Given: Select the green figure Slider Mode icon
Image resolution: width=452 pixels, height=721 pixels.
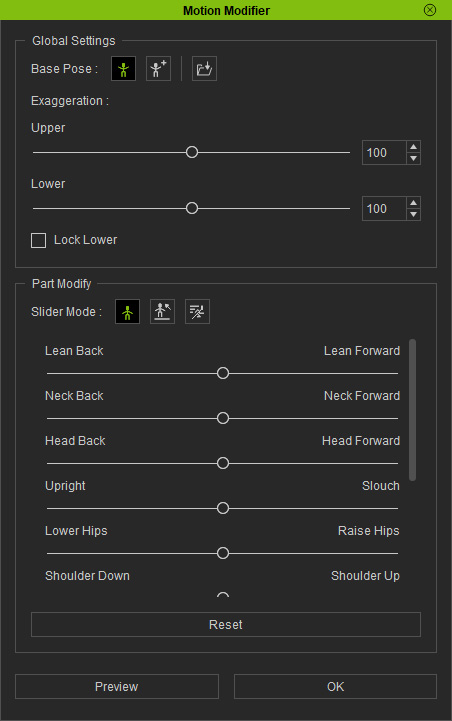Looking at the screenshot, I should pyautogui.click(x=127, y=312).
